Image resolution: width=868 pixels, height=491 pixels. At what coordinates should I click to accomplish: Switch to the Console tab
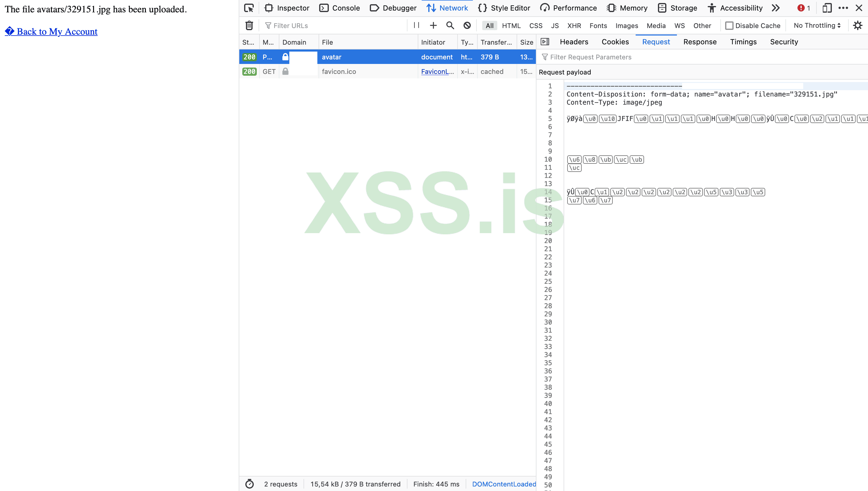[x=340, y=8]
